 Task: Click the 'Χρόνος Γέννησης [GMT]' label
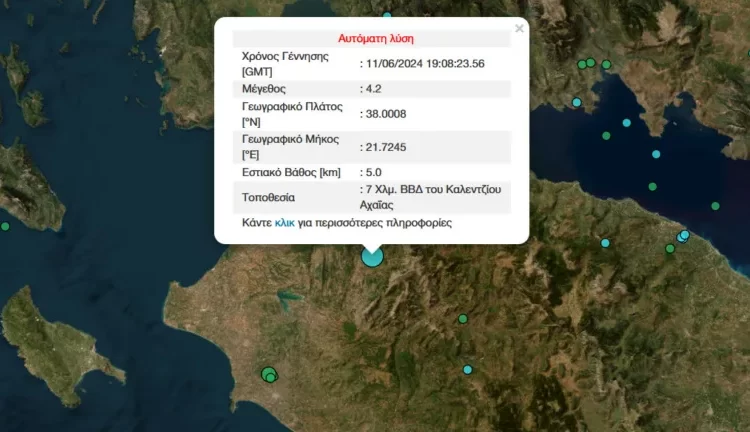tap(286, 64)
